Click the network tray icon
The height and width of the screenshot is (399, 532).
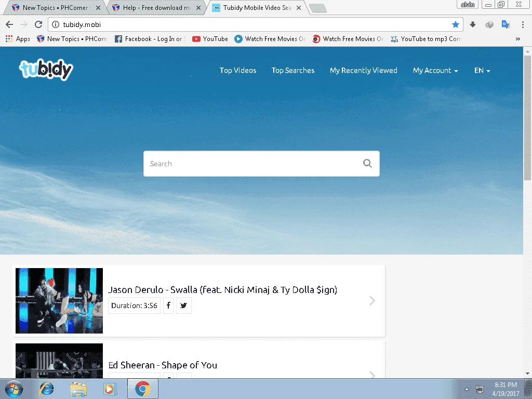pyautogui.click(x=480, y=389)
